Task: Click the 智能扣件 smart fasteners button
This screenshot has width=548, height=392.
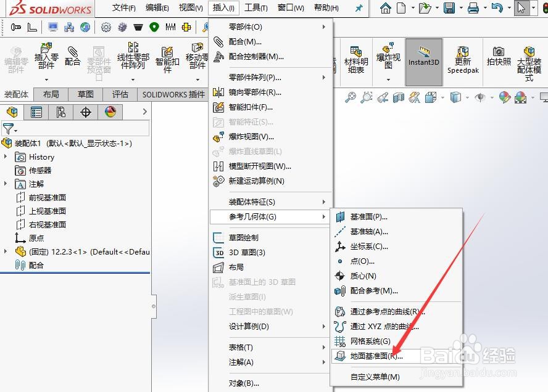Action: (167, 60)
